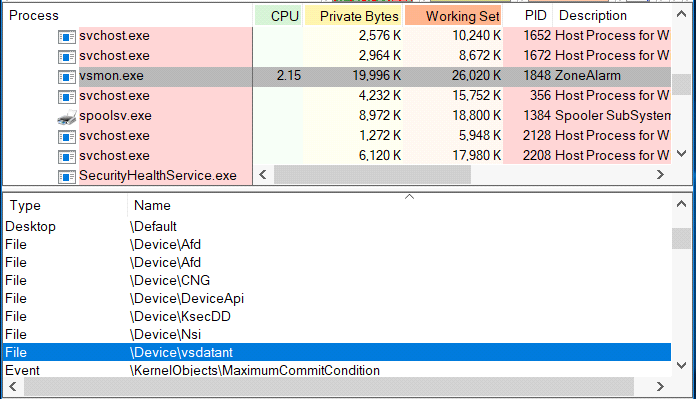
Task: Click the sort arrow above handle pane
Action: pos(409,197)
